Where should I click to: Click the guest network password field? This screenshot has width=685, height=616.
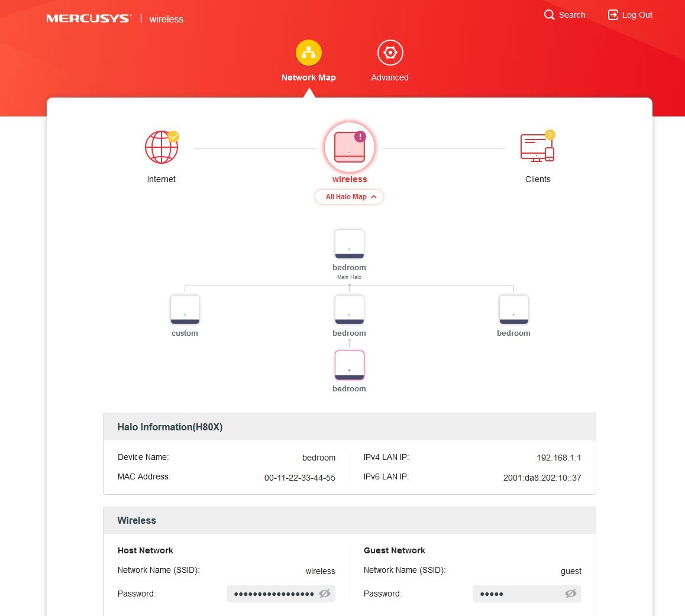tap(516, 594)
